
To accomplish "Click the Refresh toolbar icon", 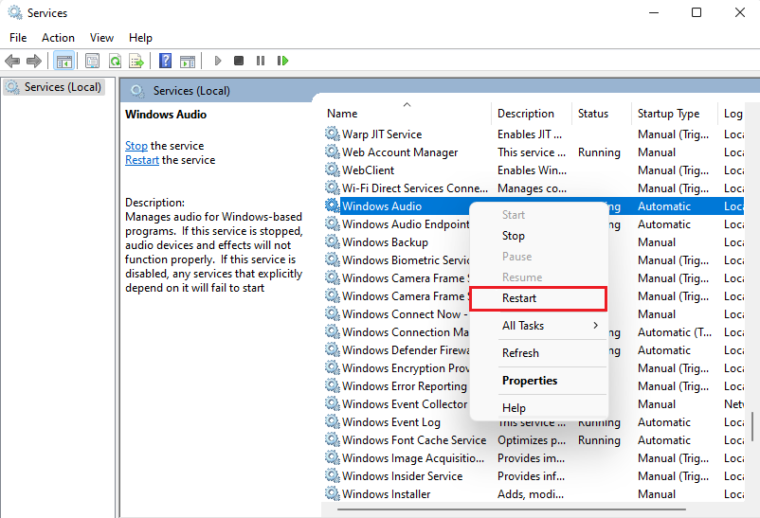I will (115, 61).
